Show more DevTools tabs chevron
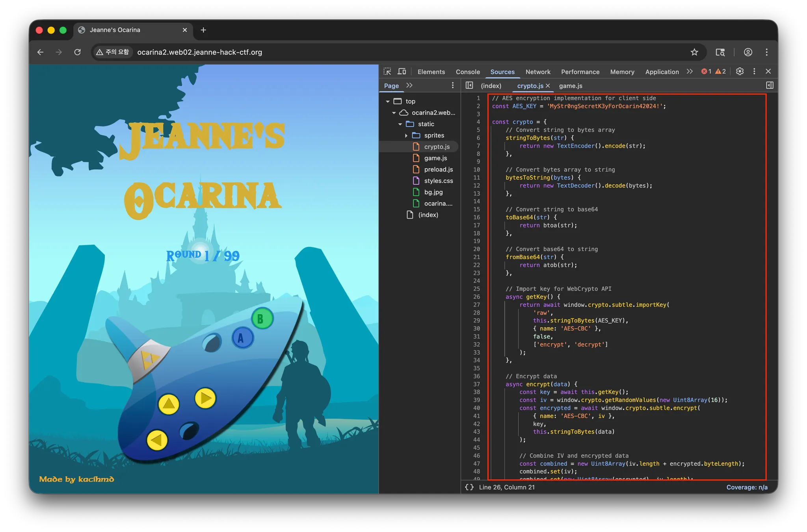 click(x=689, y=71)
